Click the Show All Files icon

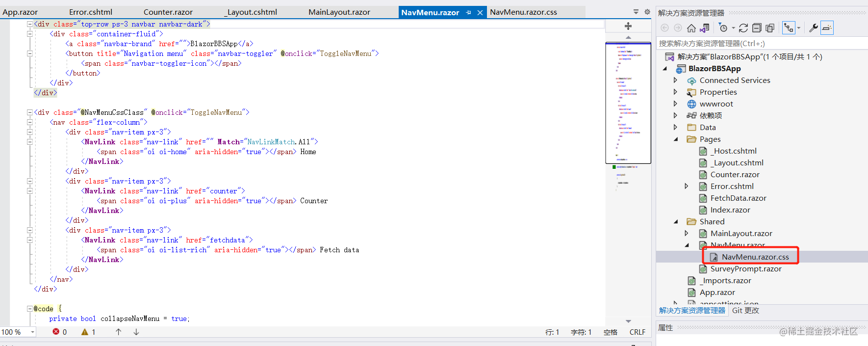(770, 28)
